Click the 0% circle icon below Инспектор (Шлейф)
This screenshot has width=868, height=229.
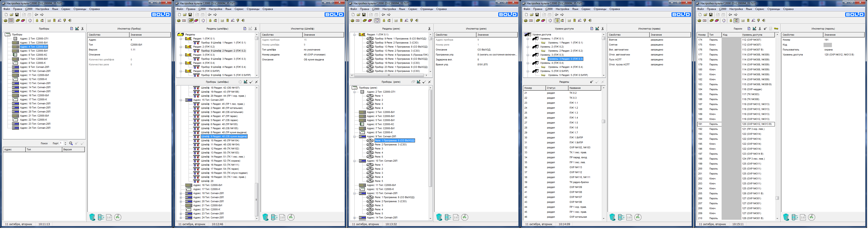click(291, 217)
